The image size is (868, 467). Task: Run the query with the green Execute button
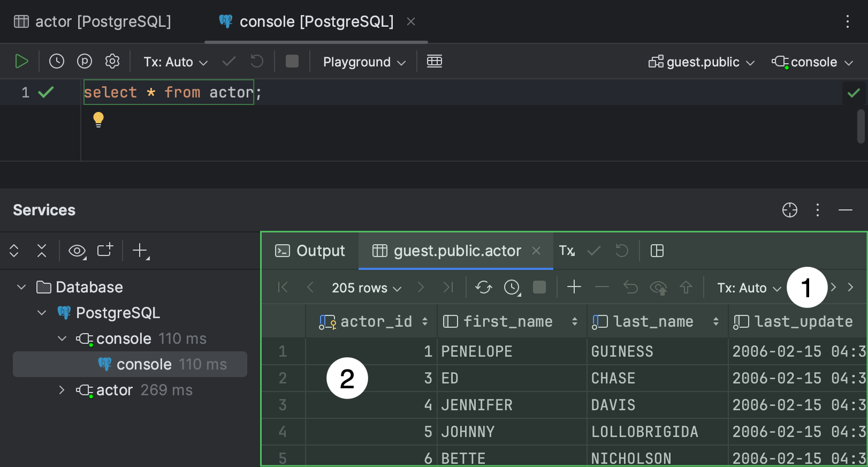[x=21, y=62]
